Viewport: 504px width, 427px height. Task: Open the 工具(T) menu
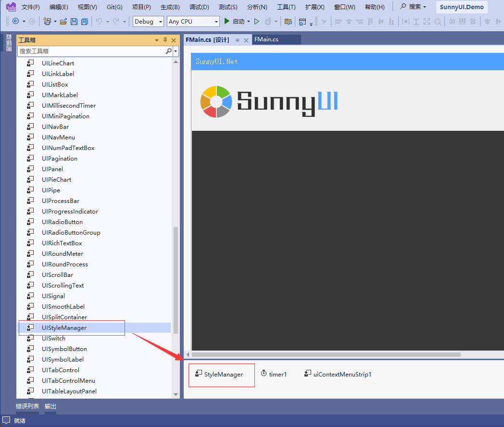pos(286,7)
